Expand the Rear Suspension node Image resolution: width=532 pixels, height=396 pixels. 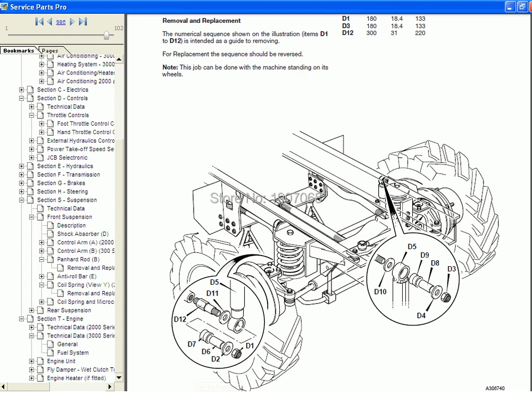click(x=32, y=310)
